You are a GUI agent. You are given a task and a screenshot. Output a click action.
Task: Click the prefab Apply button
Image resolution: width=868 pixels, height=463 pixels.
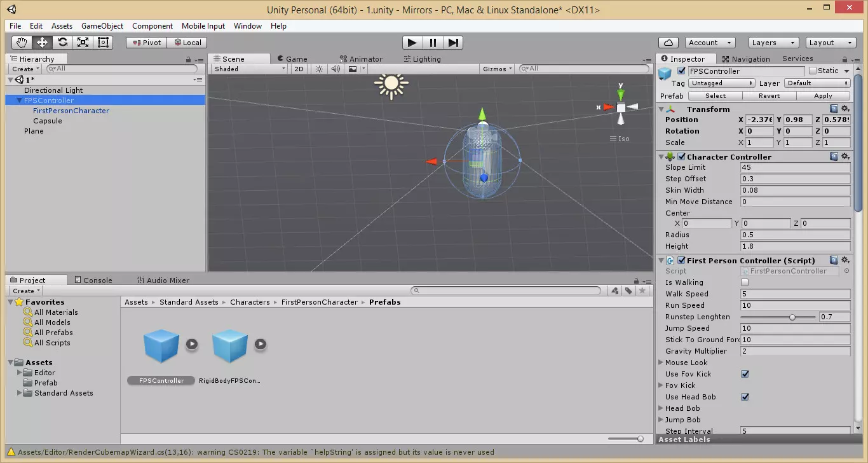point(823,96)
